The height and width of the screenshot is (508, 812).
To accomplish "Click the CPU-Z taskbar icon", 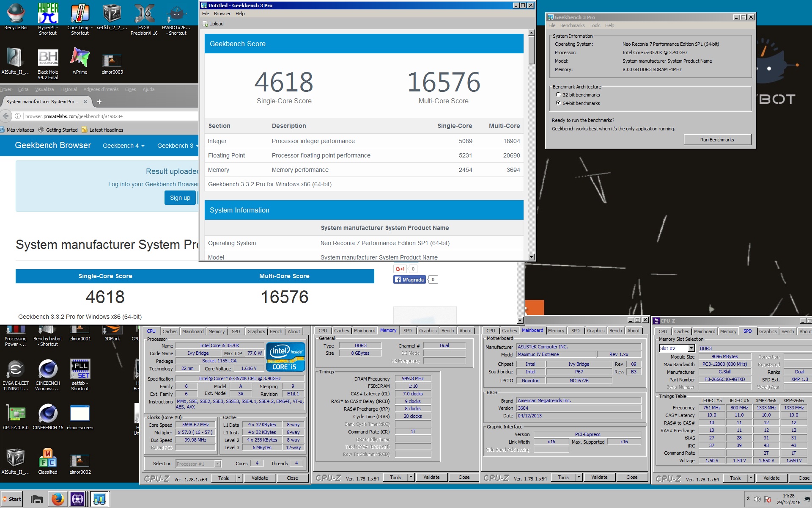I will tap(78, 499).
